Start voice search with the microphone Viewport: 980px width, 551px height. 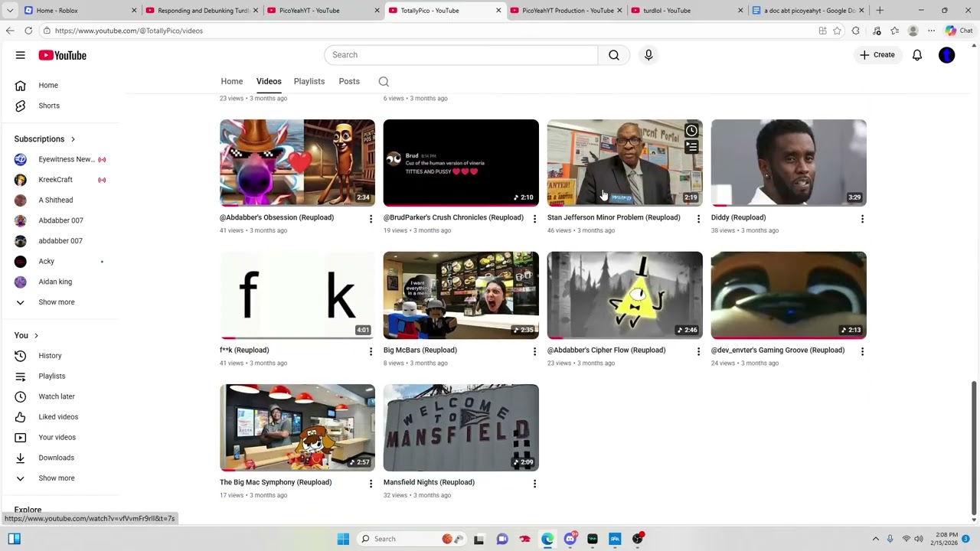648,55
